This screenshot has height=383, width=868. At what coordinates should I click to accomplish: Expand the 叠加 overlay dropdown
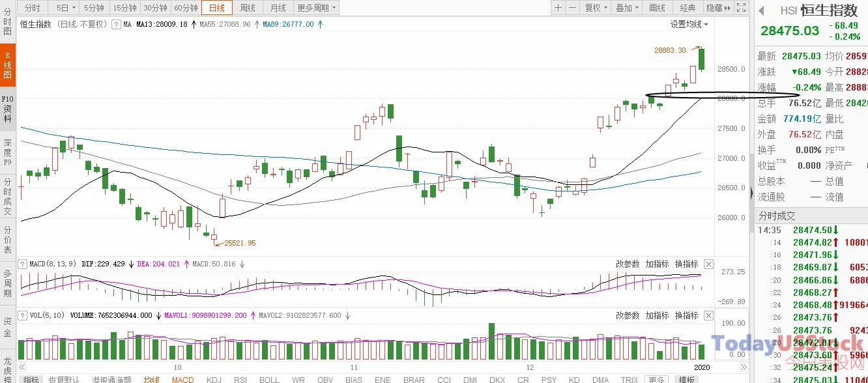coord(628,8)
